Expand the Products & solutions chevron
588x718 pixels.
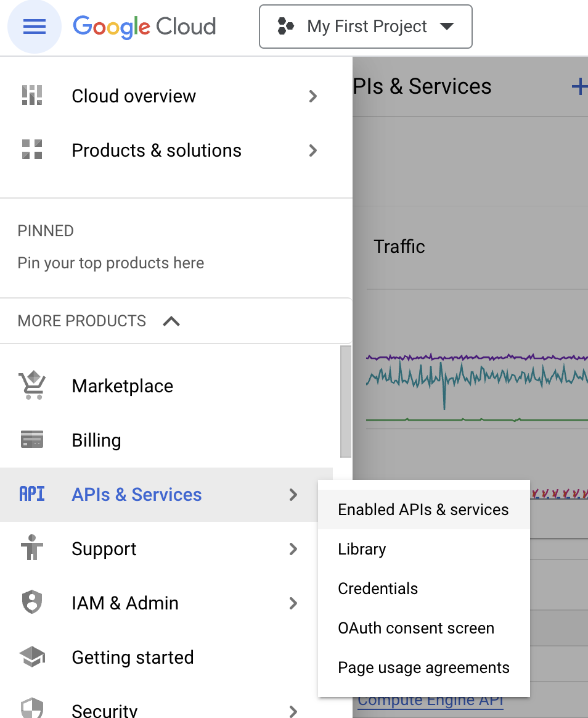pos(312,150)
